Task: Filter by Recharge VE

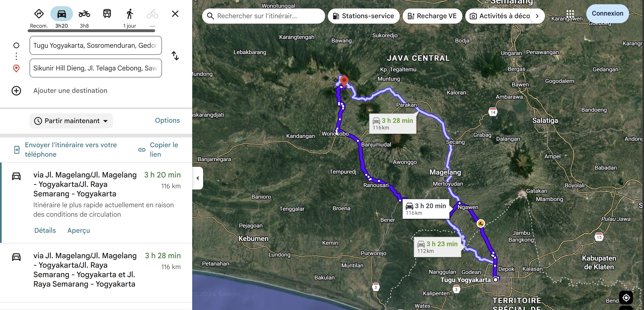Action: pyautogui.click(x=432, y=16)
